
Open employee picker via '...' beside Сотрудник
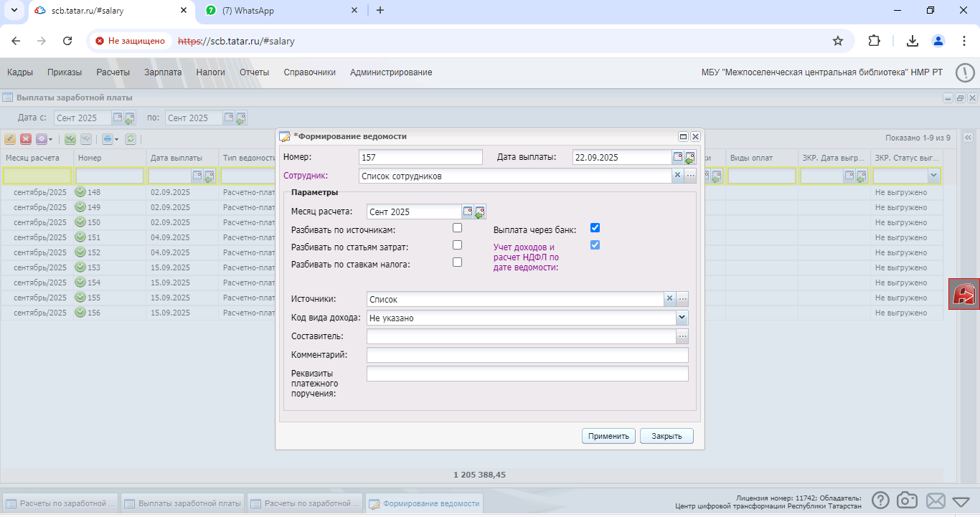pyautogui.click(x=690, y=175)
